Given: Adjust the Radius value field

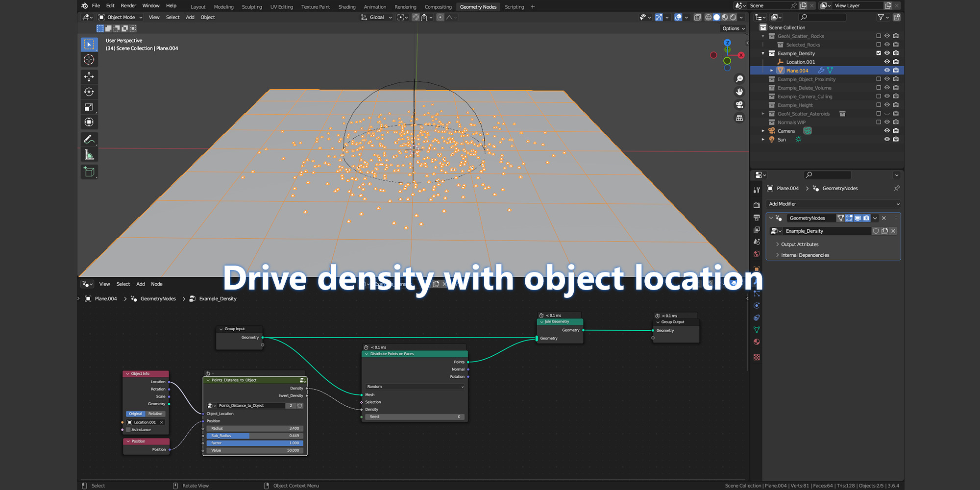Looking at the screenshot, I should [x=255, y=428].
